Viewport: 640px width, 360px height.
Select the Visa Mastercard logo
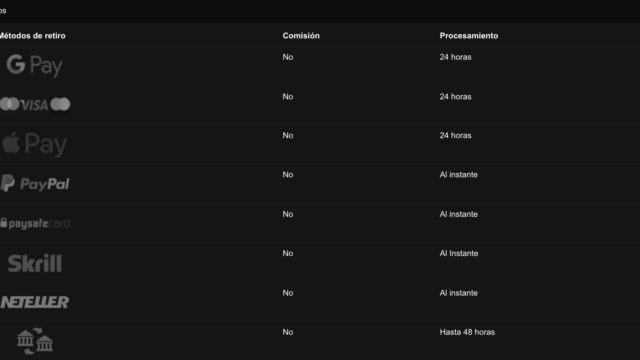click(35, 104)
